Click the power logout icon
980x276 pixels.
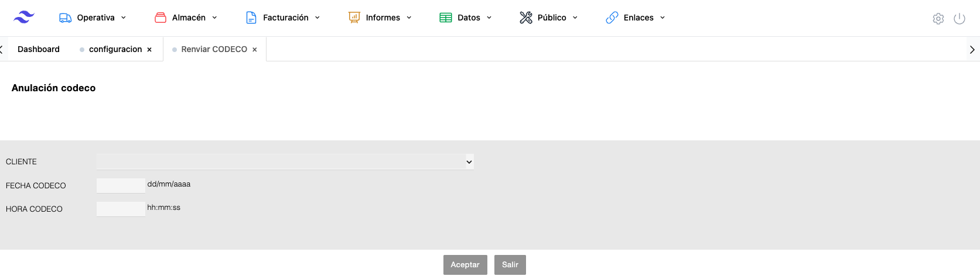click(959, 19)
